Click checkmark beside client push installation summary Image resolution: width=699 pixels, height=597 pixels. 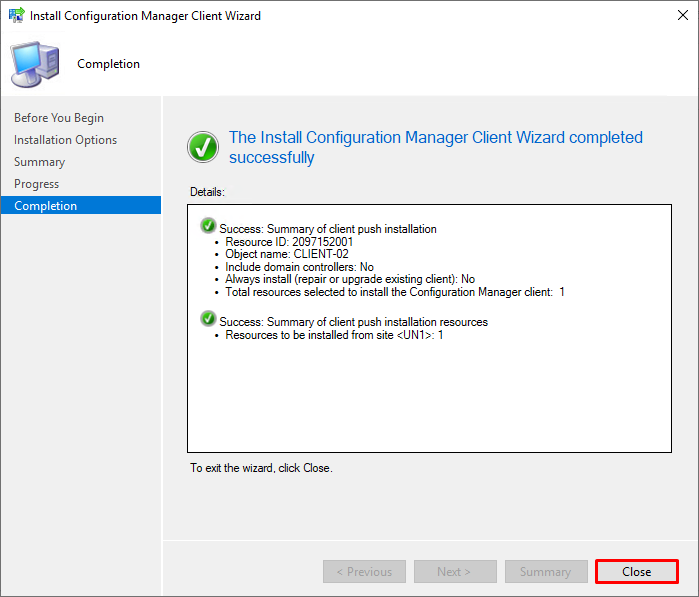(208, 226)
